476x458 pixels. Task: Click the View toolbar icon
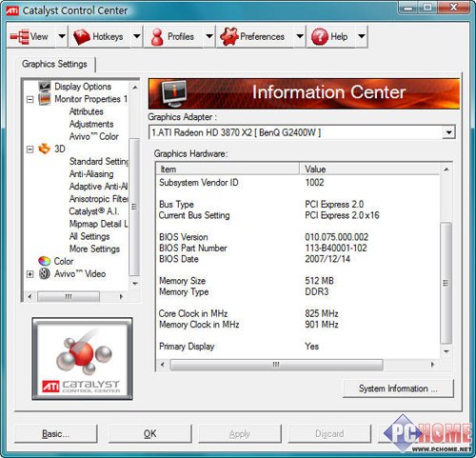[19, 36]
